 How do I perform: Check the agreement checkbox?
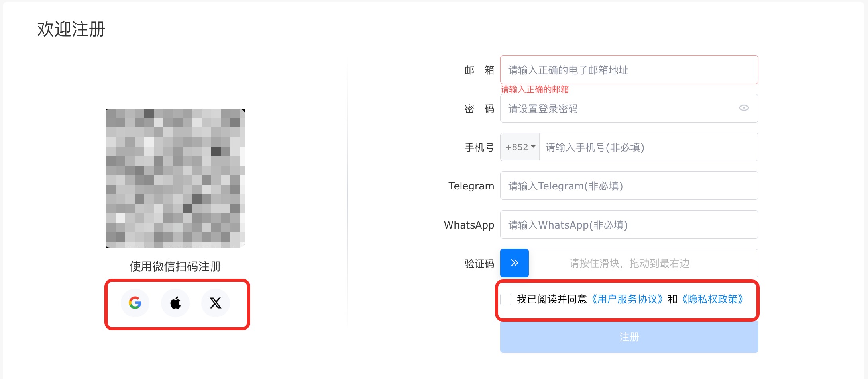pos(506,299)
